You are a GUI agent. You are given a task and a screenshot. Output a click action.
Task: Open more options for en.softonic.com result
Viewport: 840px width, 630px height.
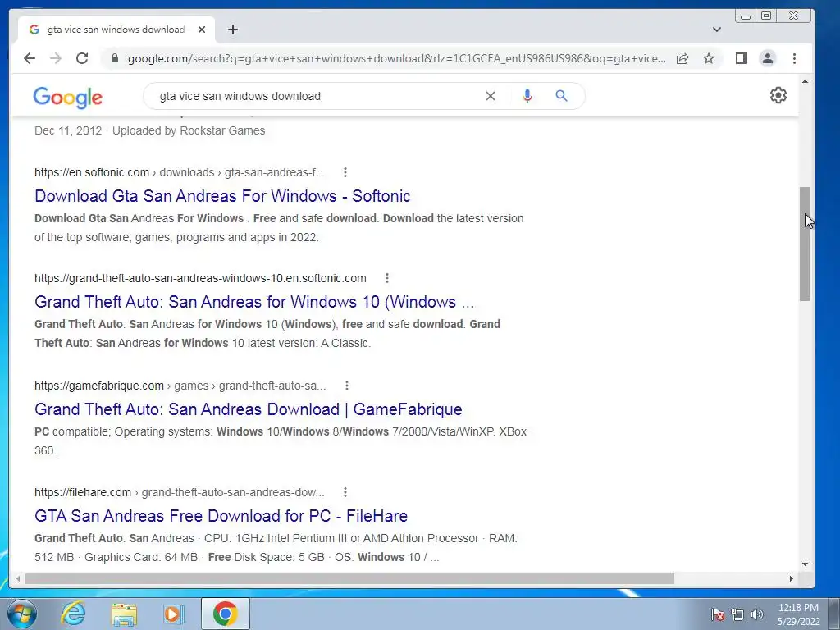click(x=345, y=172)
